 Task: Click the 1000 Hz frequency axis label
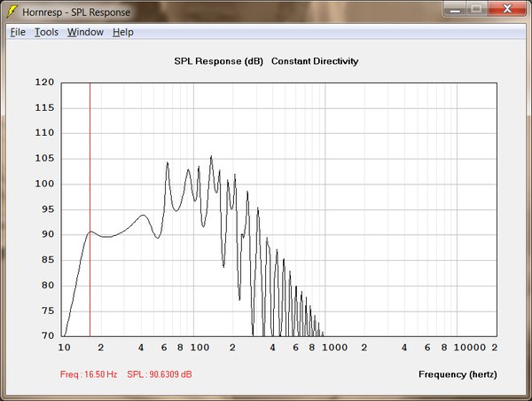pos(334,349)
